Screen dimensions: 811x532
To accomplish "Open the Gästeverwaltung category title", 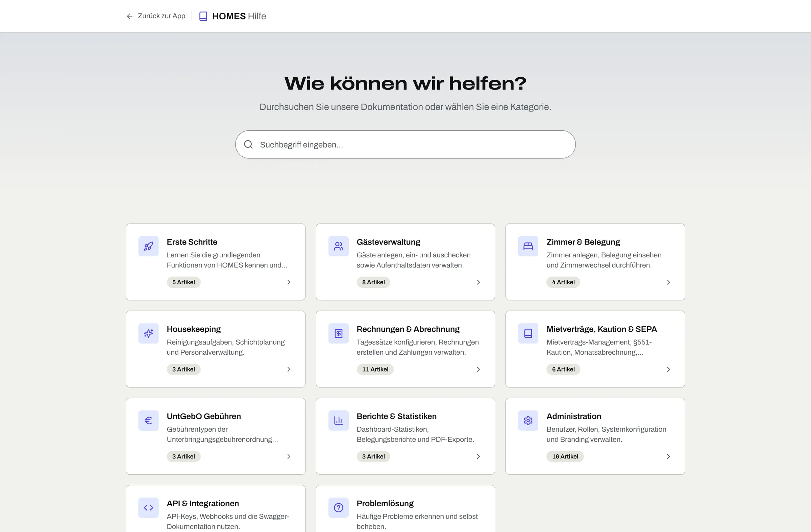I will (x=388, y=242).
